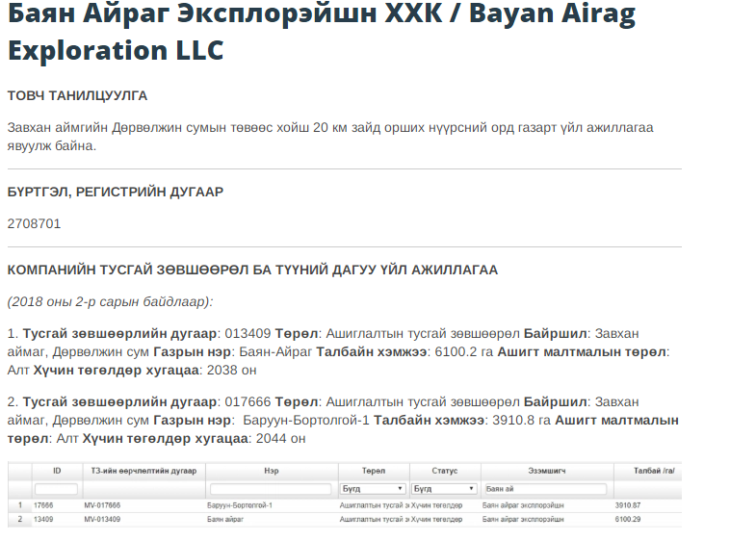Click the Нэр filter input field
756x541 pixels.
click(x=271, y=489)
